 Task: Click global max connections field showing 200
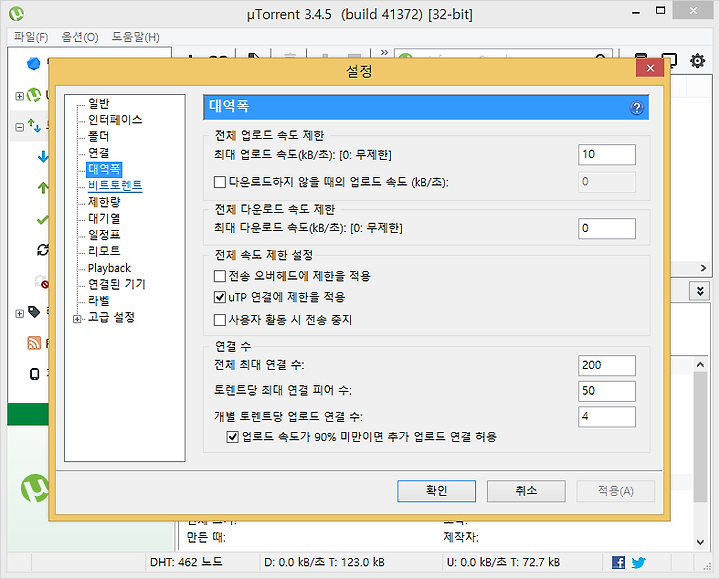pyautogui.click(x=607, y=365)
